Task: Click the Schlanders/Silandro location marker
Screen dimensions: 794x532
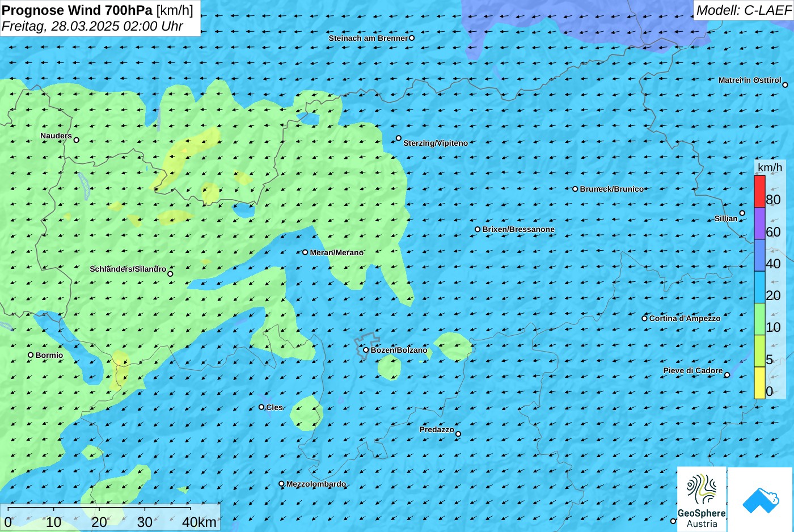Action: click(170, 274)
